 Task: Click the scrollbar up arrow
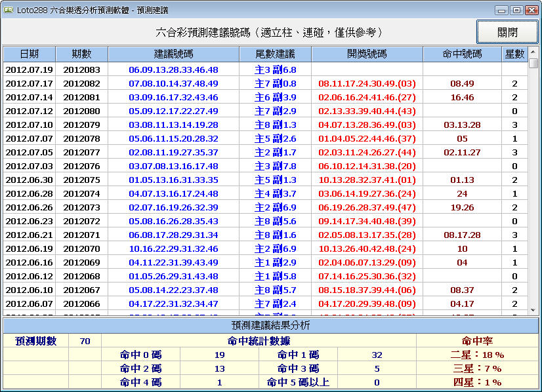[x=533, y=52]
